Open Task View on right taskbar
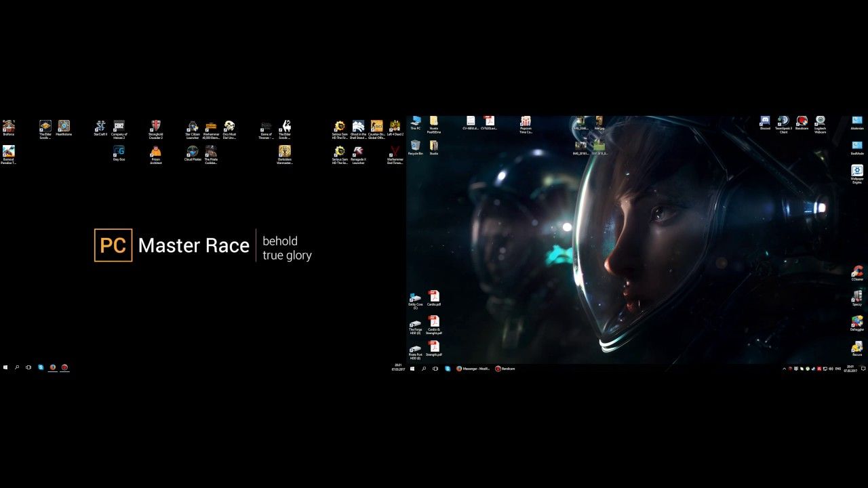 [x=435, y=369]
